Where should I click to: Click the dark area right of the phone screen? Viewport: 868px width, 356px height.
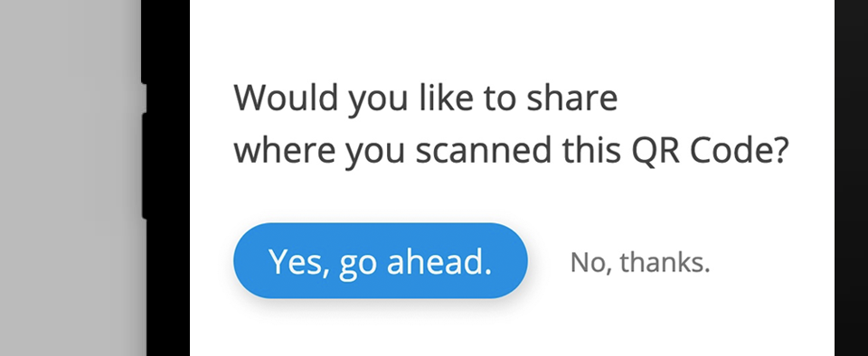click(x=851, y=178)
